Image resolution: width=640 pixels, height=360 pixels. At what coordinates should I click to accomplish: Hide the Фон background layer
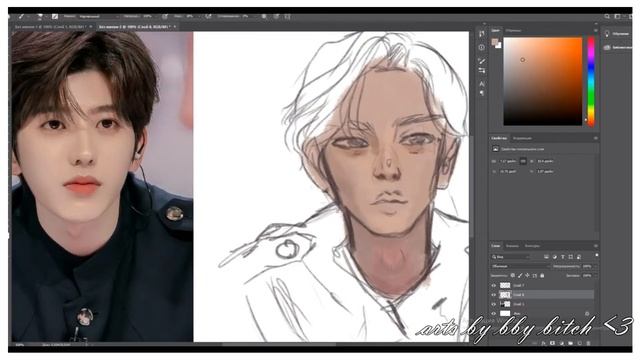point(493,313)
